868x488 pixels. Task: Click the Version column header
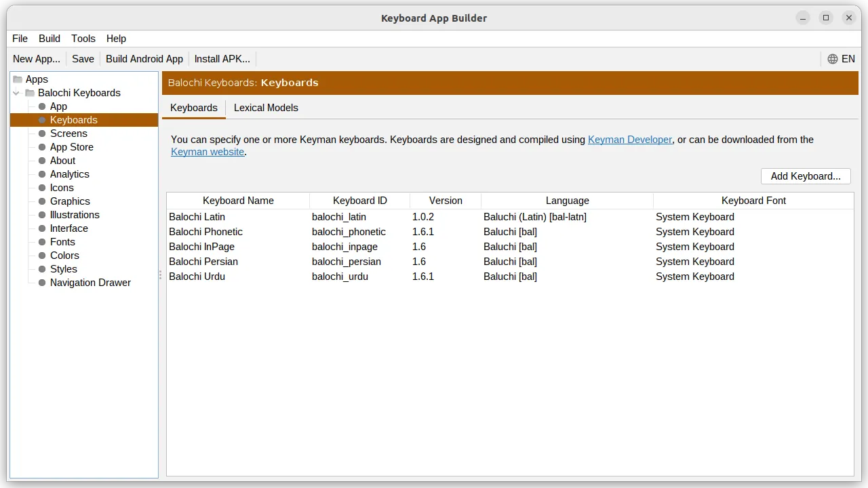pyautogui.click(x=446, y=201)
